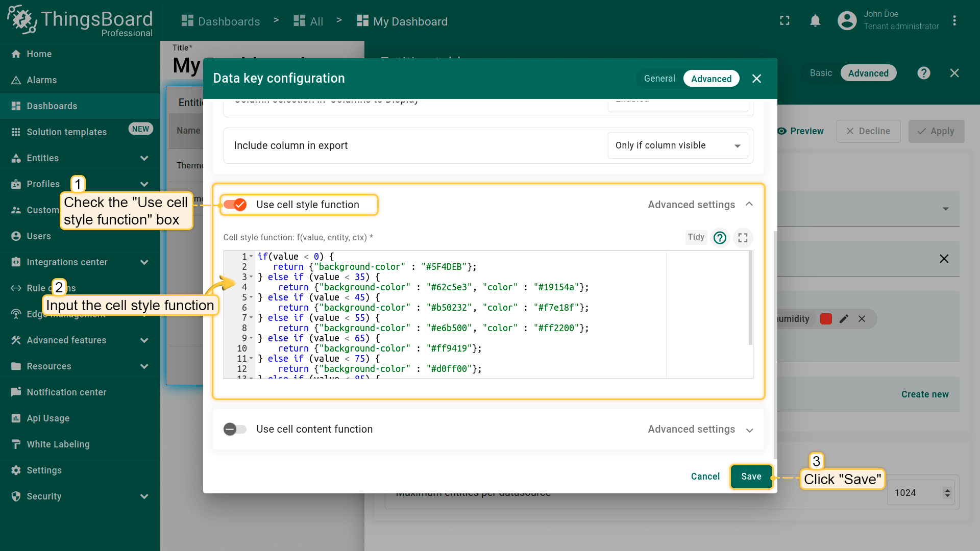Switch to the General tab
The image size is (980, 551).
pyautogui.click(x=659, y=79)
